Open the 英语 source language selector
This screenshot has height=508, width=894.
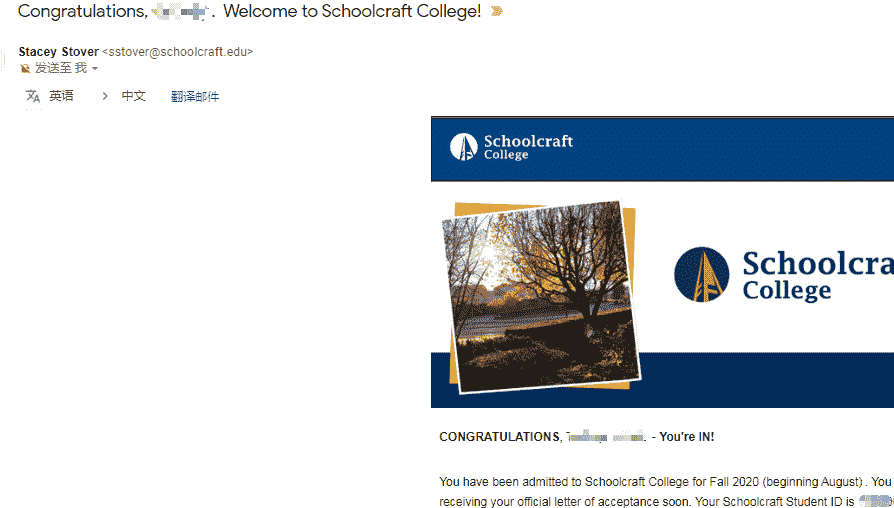[x=61, y=96]
